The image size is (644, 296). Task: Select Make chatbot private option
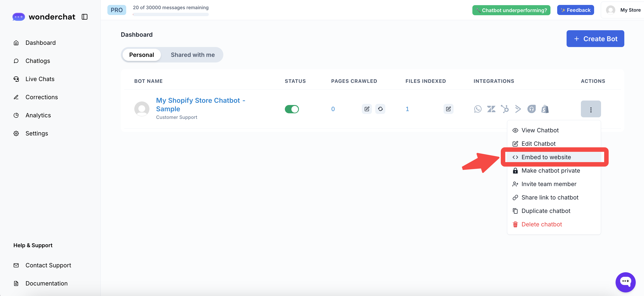pos(550,171)
